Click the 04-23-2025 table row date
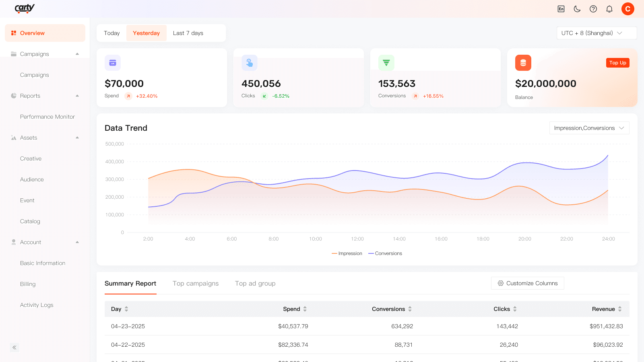 coord(128,326)
